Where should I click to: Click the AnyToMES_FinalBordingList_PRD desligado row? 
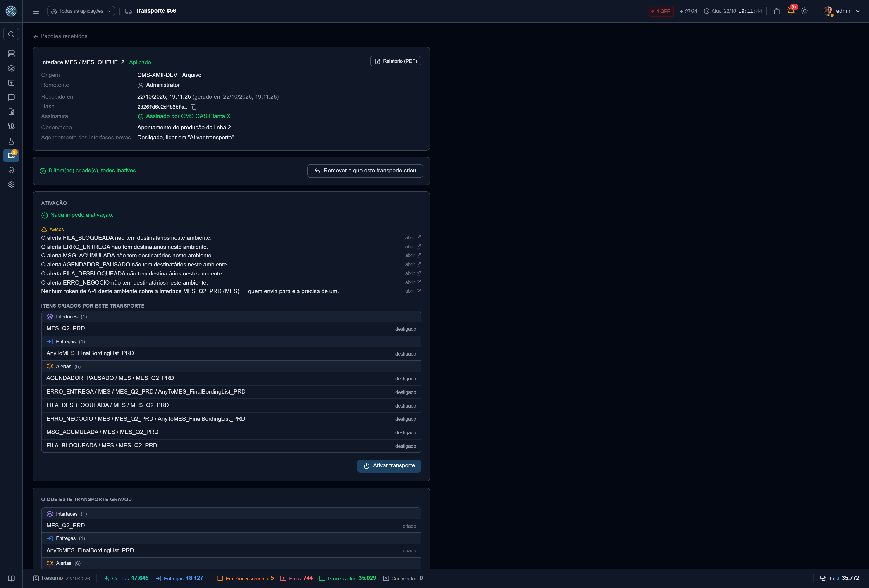click(x=231, y=354)
